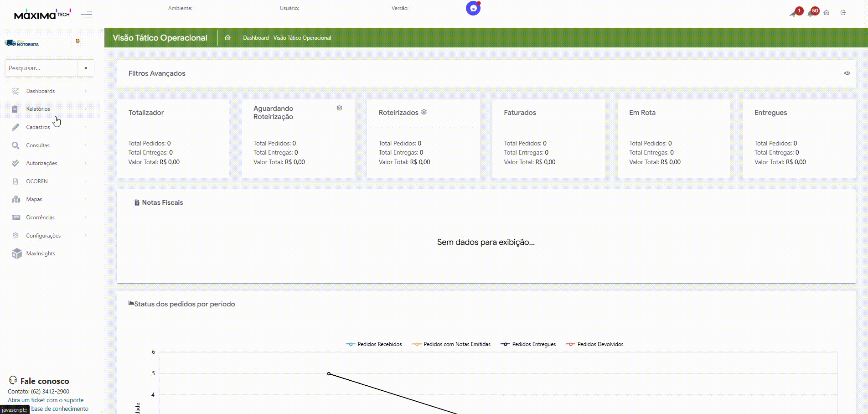Screen dimensions: 868x414
Task: Expand the Consultas menu chevron
Action: (x=85, y=145)
